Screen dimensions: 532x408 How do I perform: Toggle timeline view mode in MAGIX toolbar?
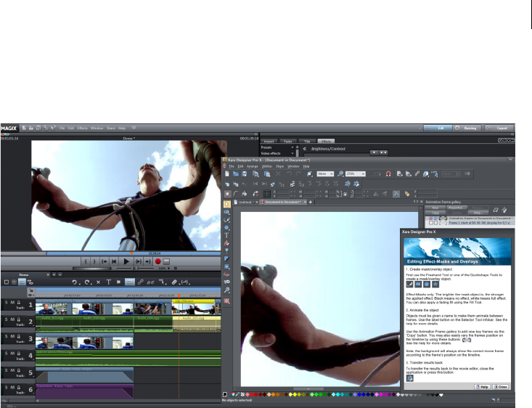22,282
